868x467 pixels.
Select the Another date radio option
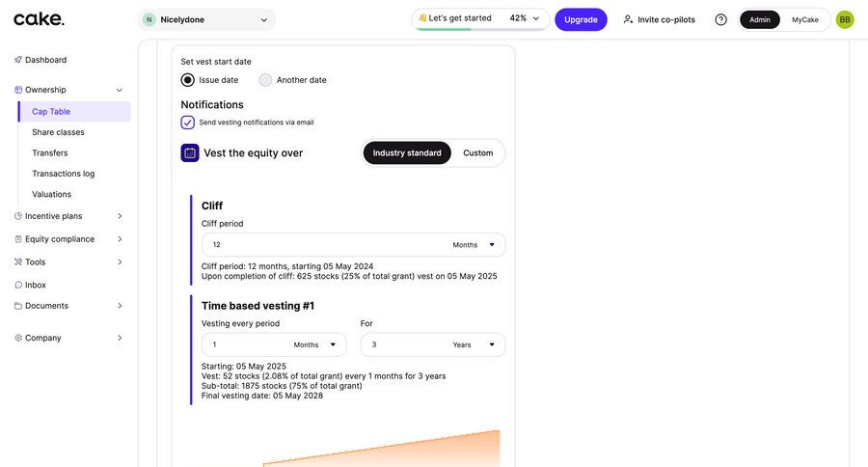click(x=265, y=80)
